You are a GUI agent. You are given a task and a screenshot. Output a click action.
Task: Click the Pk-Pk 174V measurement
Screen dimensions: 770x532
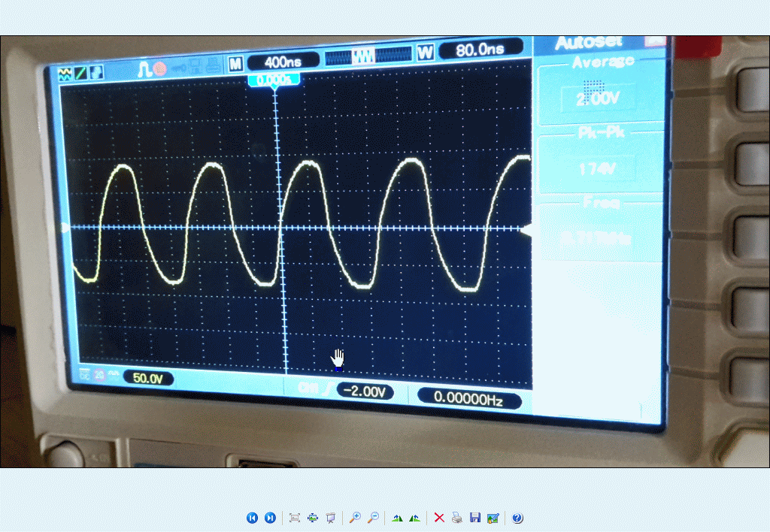(x=597, y=169)
